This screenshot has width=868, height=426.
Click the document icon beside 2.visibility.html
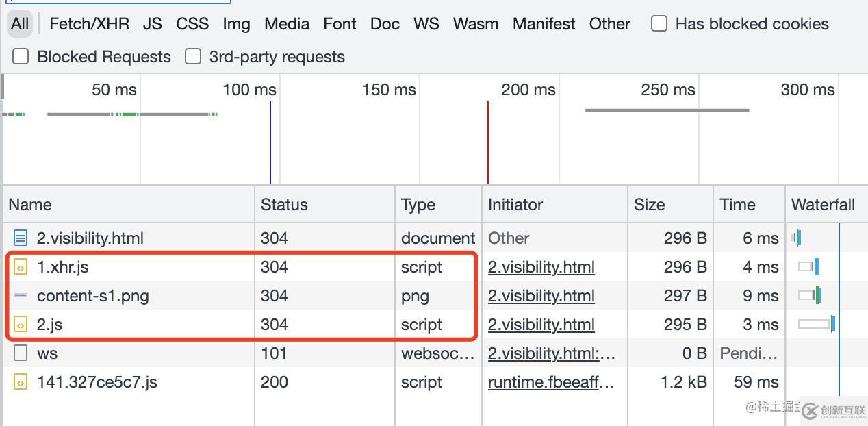tap(21, 238)
